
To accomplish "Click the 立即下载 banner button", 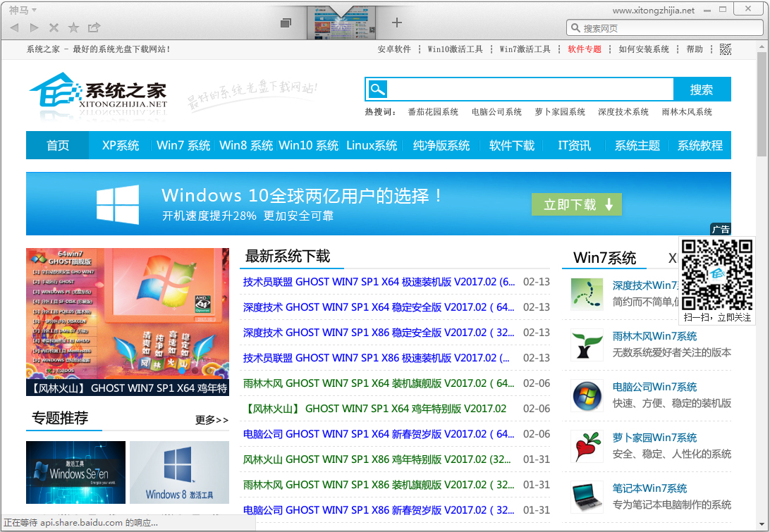I will (x=577, y=204).
